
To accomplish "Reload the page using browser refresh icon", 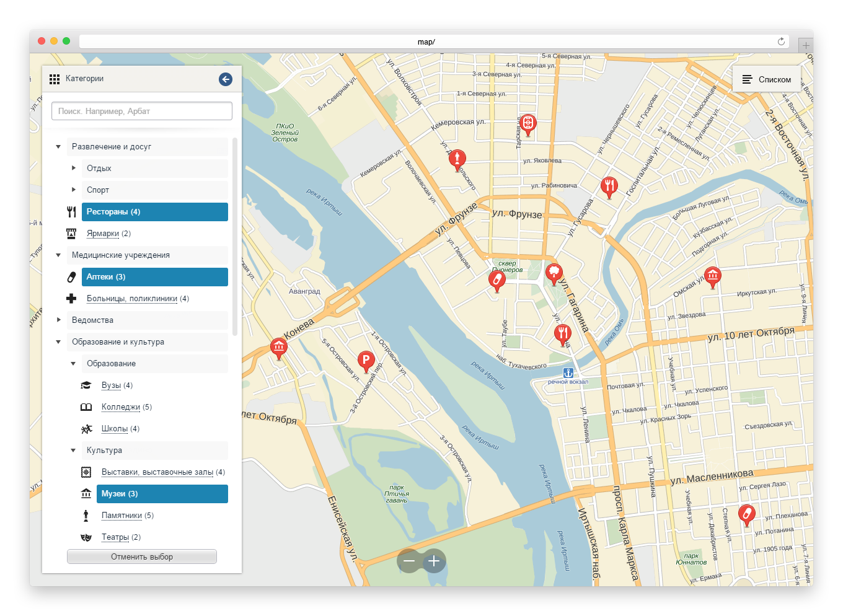I will 781,42.
